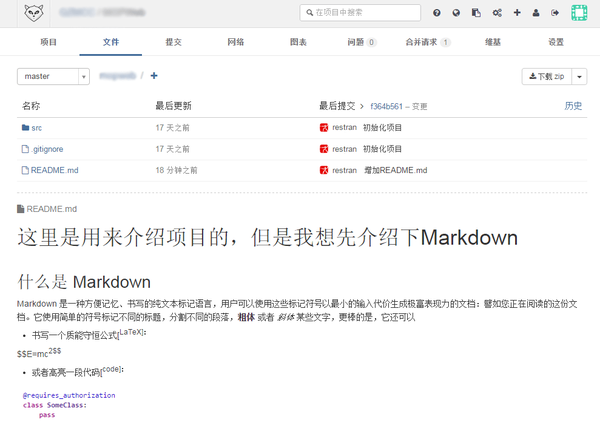Open the 问题 tab
Screen dimensions: 600x422
[x=362, y=42]
